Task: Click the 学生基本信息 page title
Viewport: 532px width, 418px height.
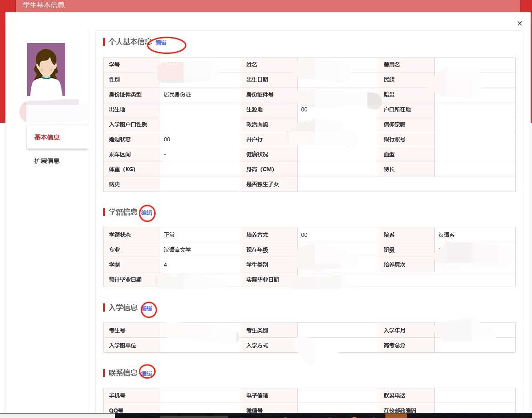Action: point(43,5)
